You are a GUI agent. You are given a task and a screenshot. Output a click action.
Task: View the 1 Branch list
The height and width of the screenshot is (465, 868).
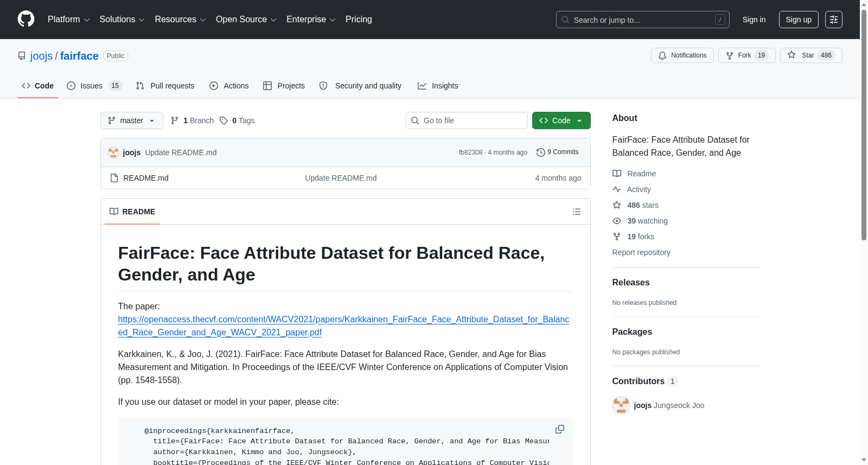tap(193, 120)
